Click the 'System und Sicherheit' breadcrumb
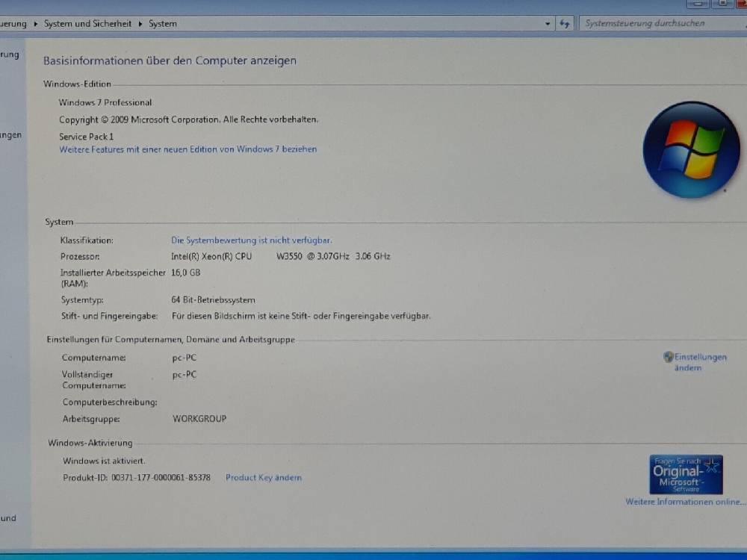 click(87, 24)
